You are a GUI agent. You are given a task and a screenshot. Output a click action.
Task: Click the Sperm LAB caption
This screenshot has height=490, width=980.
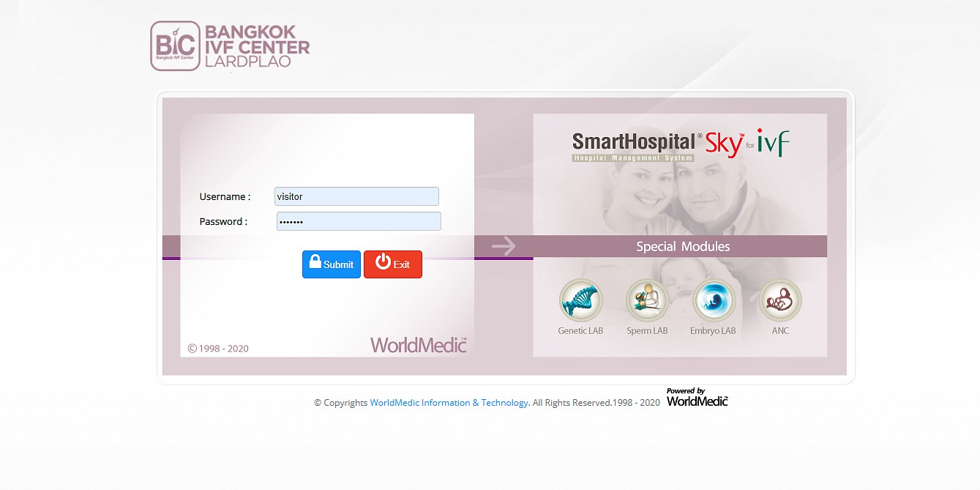pyautogui.click(x=647, y=331)
